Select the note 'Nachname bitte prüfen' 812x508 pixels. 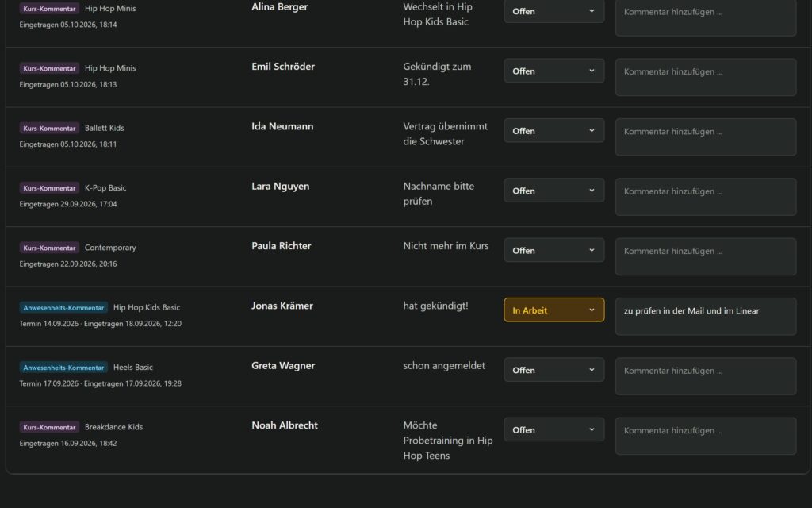[439, 194]
